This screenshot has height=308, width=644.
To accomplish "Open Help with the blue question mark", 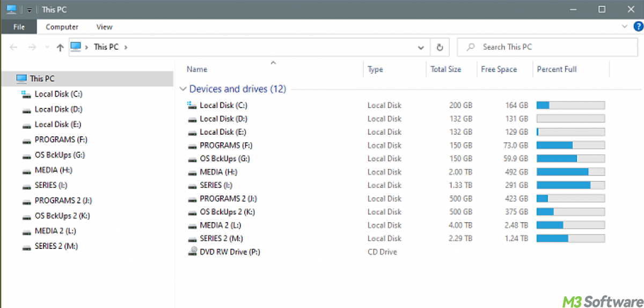I will (x=638, y=26).
